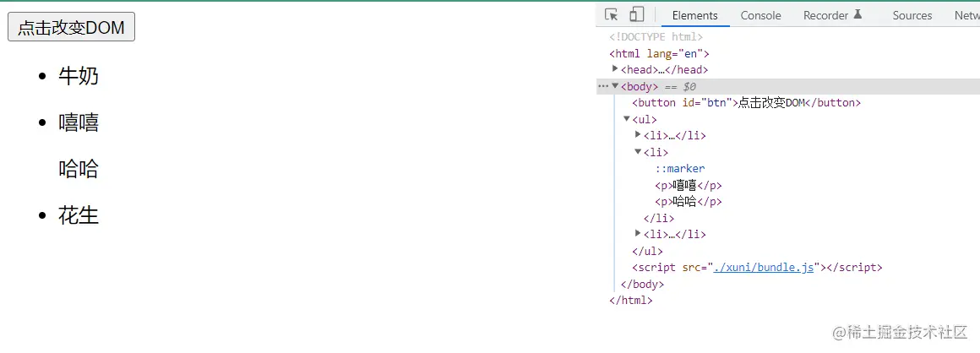The height and width of the screenshot is (353, 980).
Task: Switch to the Sources tab
Action: coord(912,15)
